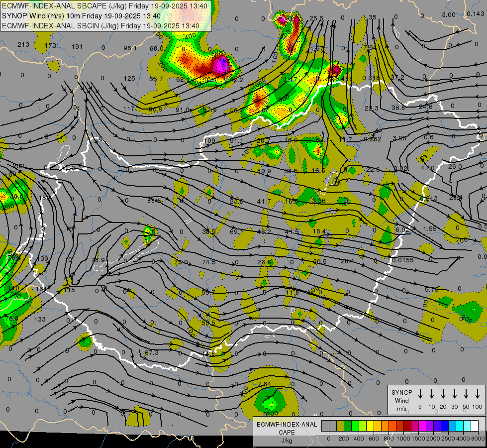
Task: Select the dark green CAPE legend swatch
Action: [348, 426]
